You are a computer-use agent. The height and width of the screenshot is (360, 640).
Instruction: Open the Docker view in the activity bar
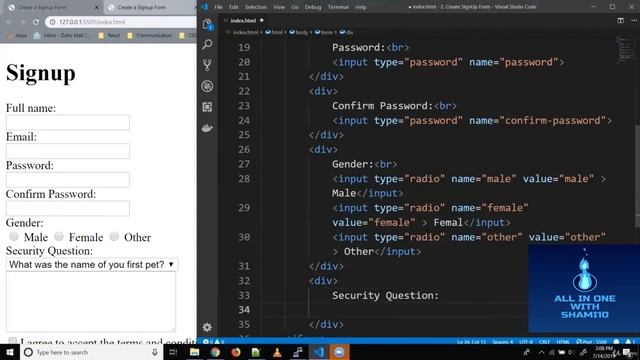coord(207,128)
